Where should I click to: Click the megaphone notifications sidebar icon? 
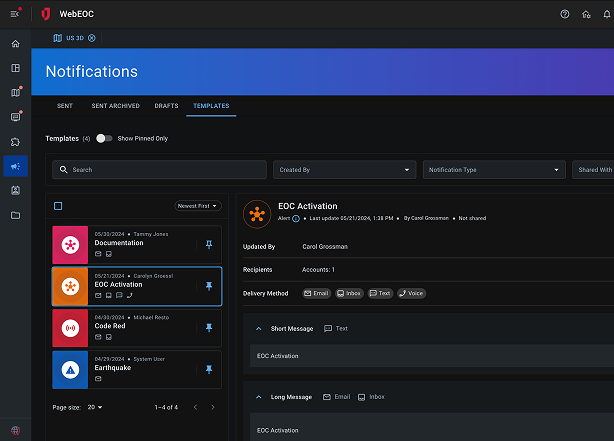15,166
